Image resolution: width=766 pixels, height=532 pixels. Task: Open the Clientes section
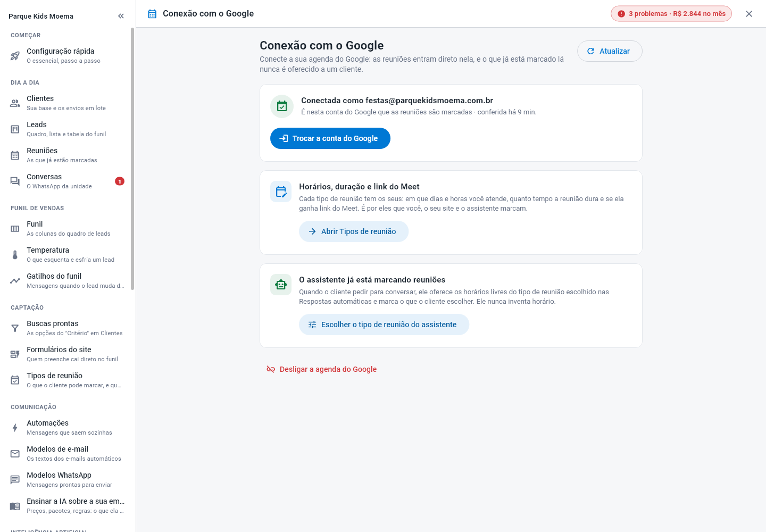[67, 103]
